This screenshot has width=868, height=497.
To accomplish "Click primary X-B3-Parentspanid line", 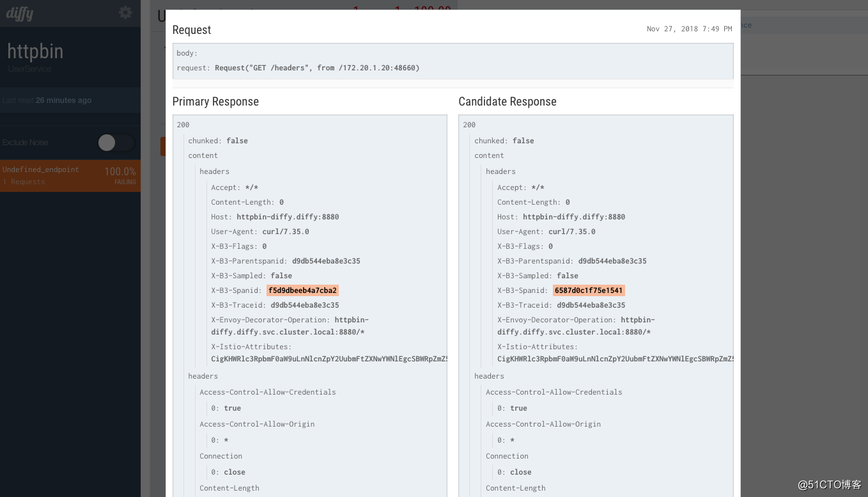I will (286, 261).
